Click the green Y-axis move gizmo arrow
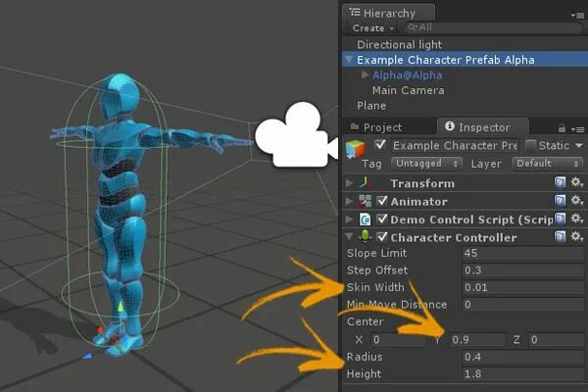The height and width of the screenshot is (392, 588). (121, 307)
